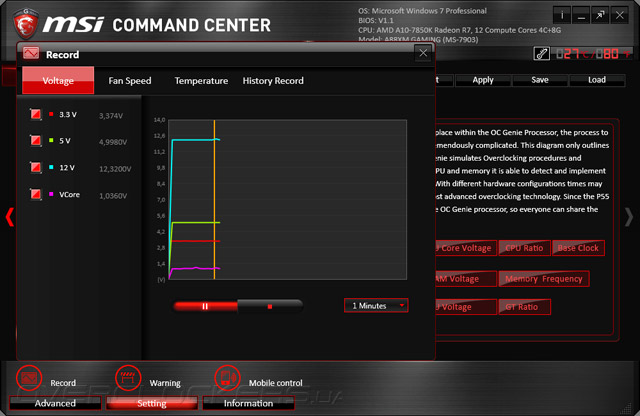The height and width of the screenshot is (416, 640).
Task: Click the Record label in bottom bar
Action: (63, 383)
